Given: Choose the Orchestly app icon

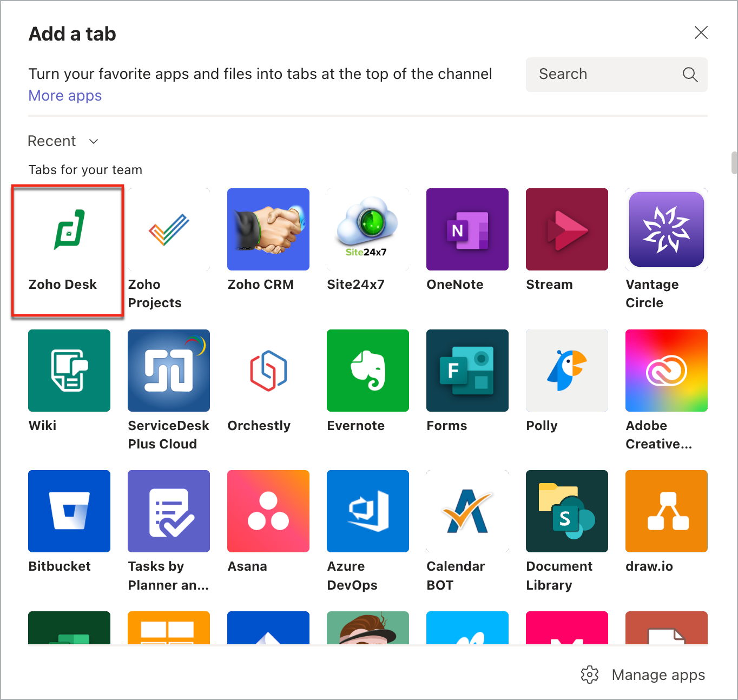Looking at the screenshot, I should click(x=268, y=371).
